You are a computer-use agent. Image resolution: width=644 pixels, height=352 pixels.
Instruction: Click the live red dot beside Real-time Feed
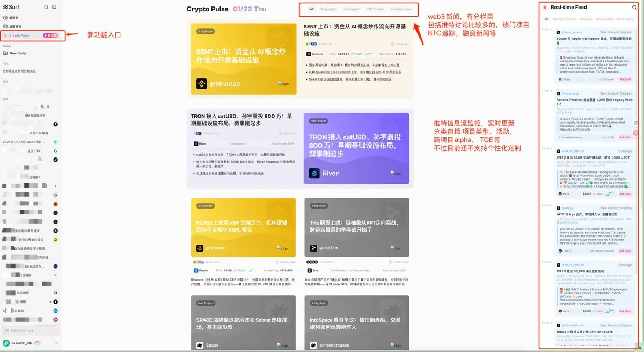coord(545,8)
